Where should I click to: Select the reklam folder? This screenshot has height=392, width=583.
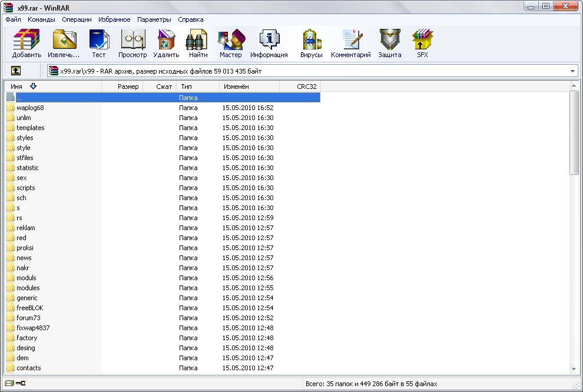coord(26,228)
